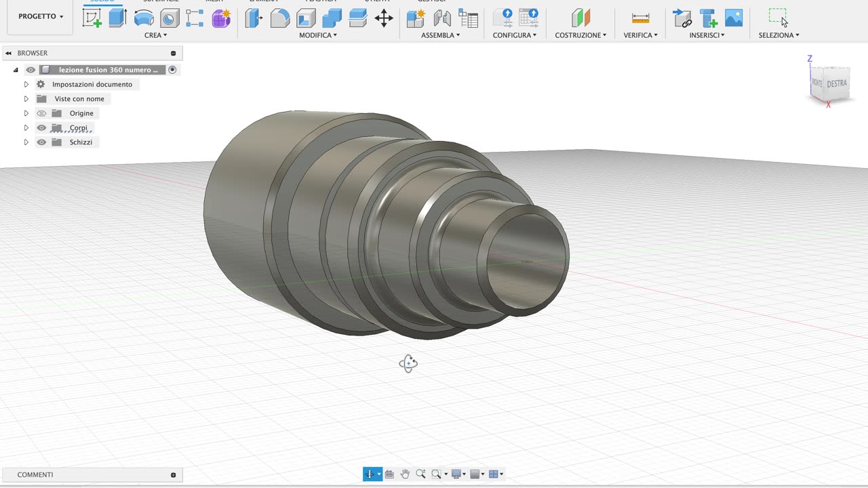Expand Viste con nome node

point(26,99)
